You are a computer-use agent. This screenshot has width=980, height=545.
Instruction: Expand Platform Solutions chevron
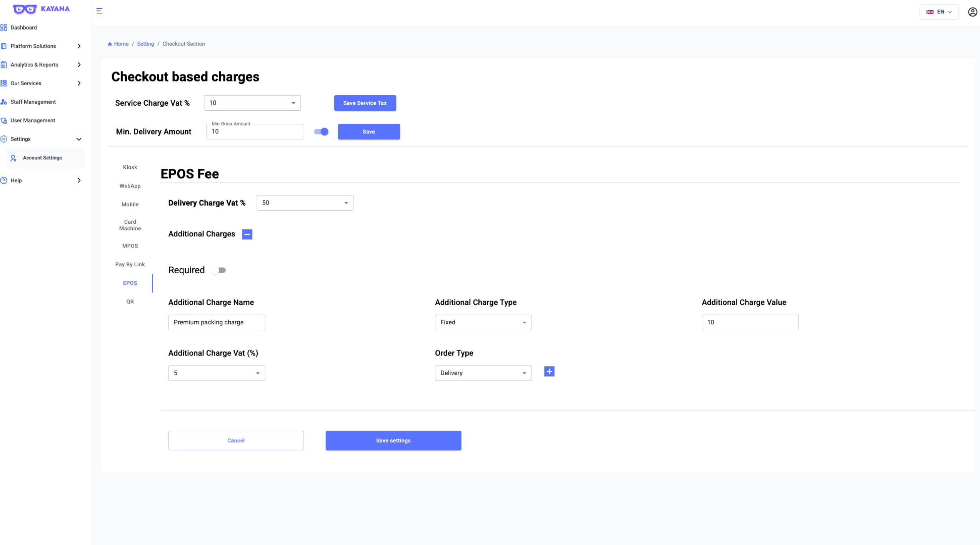pyautogui.click(x=79, y=46)
